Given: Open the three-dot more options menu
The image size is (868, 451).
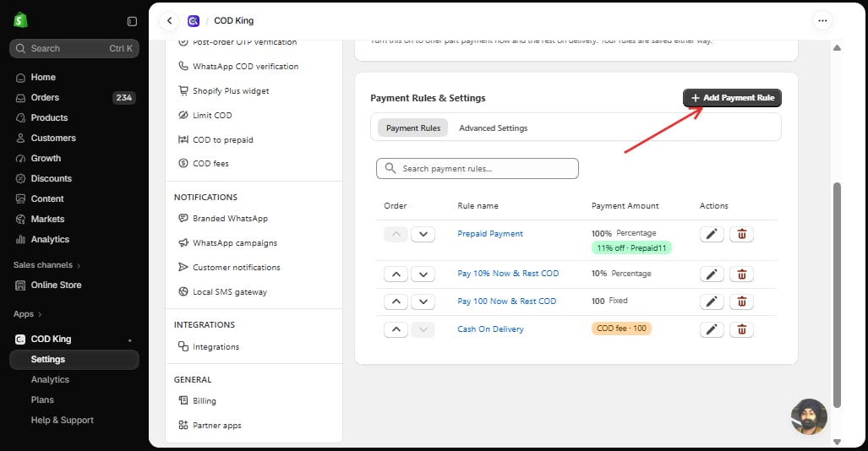Looking at the screenshot, I should [822, 20].
